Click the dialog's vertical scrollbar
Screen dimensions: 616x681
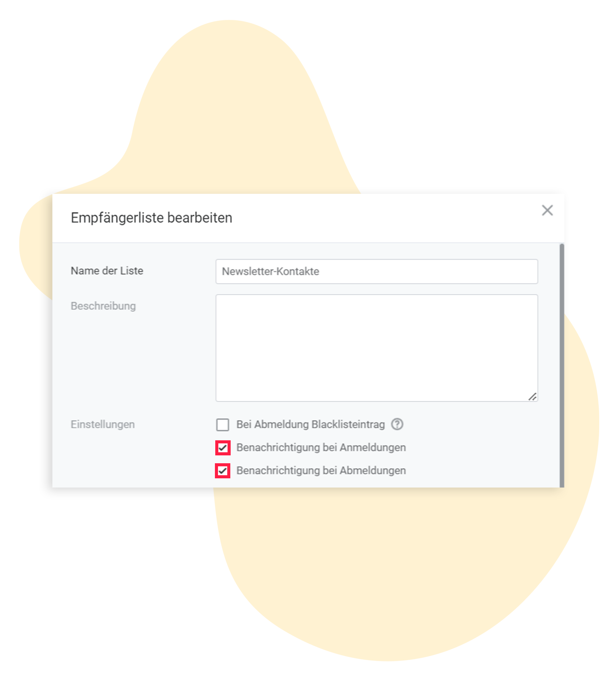[x=562, y=365]
